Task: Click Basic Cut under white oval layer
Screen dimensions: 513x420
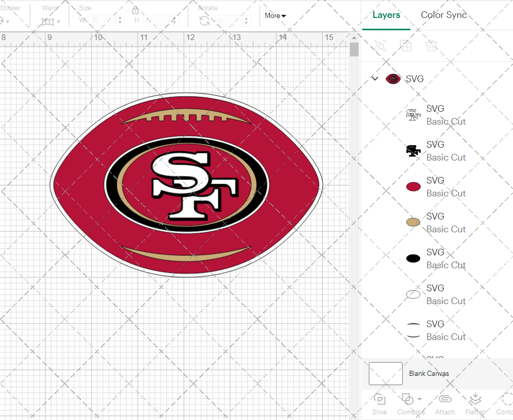Action: (446, 301)
